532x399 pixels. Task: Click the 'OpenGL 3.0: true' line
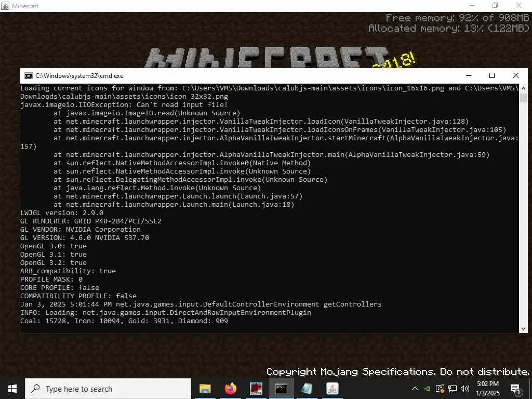(54, 246)
